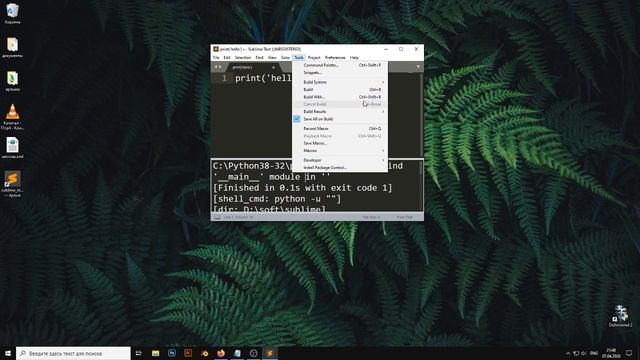This screenshot has height=360, width=640.
Task: Select the Sublime Text shortcut on desktop
Action: pyautogui.click(x=12, y=184)
